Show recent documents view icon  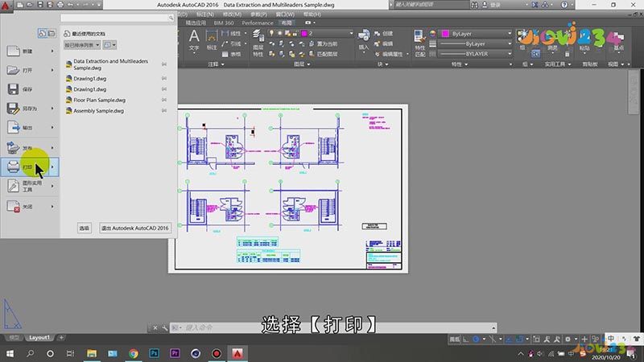[x=43, y=33]
